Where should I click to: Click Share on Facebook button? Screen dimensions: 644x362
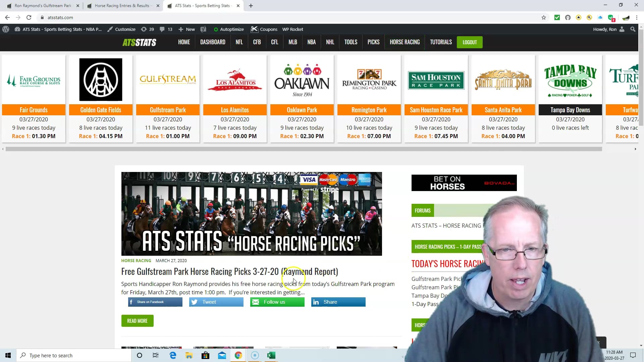click(x=155, y=302)
